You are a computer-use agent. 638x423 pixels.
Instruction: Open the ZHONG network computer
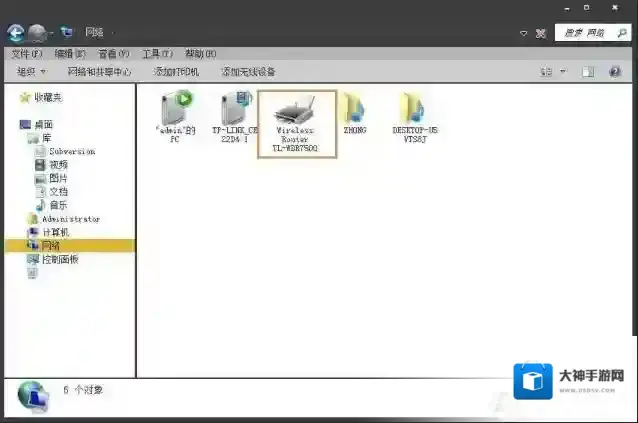click(x=355, y=115)
